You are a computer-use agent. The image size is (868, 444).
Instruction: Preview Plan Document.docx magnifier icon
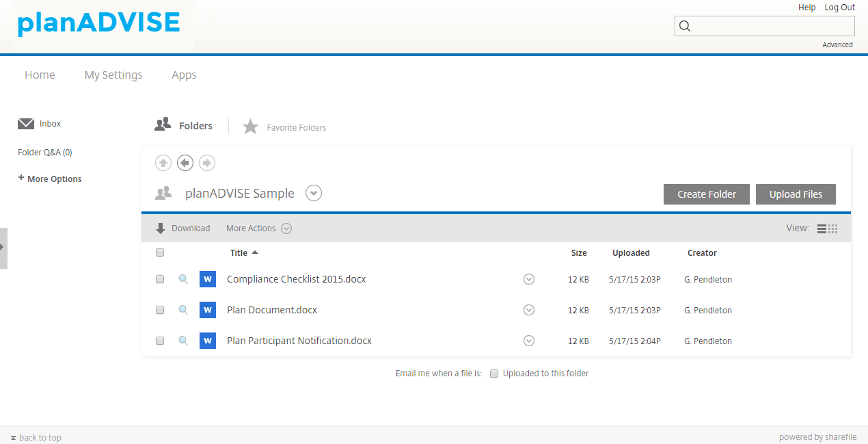[x=183, y=310]
